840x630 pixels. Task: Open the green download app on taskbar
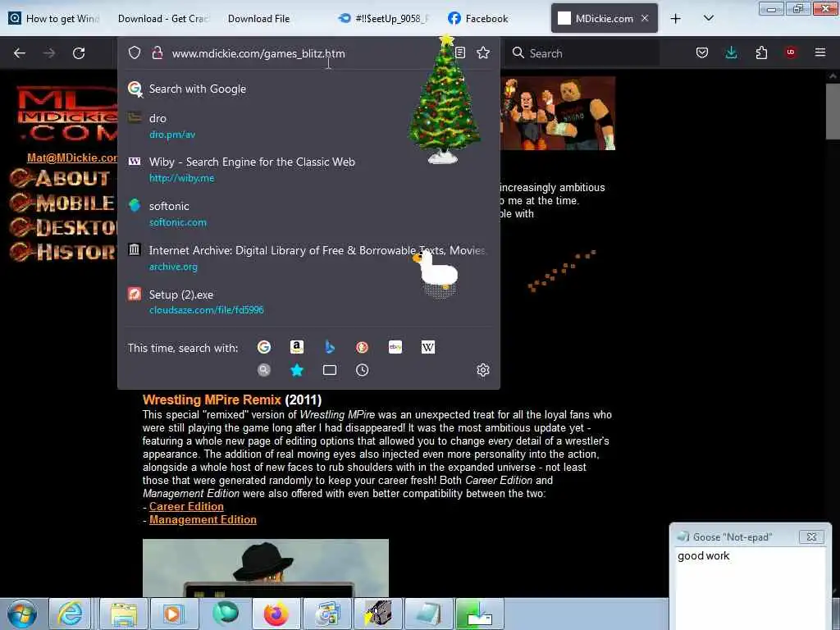click(479, 614)
